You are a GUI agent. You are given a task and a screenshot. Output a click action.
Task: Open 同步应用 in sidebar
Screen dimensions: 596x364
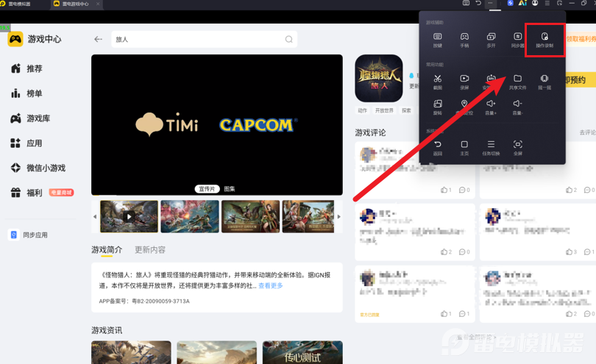coord(29,235)
